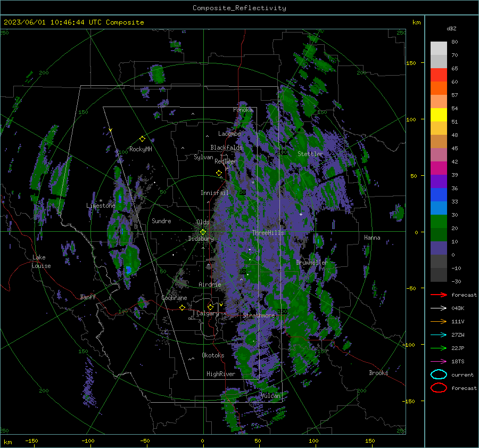This screenshot has width=479, height=448.
Task: Click the 80 dBZ scale value
Action: point(455,42)
